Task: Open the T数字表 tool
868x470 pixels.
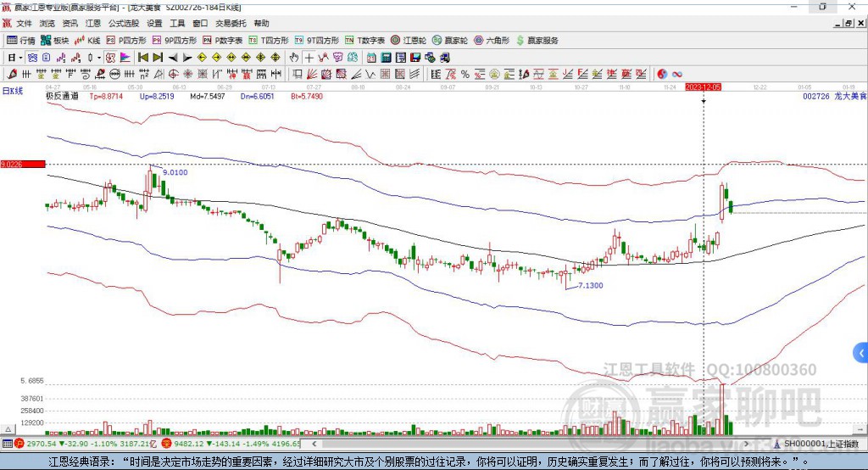Action: pyautogui.click(x=364, y=41)
